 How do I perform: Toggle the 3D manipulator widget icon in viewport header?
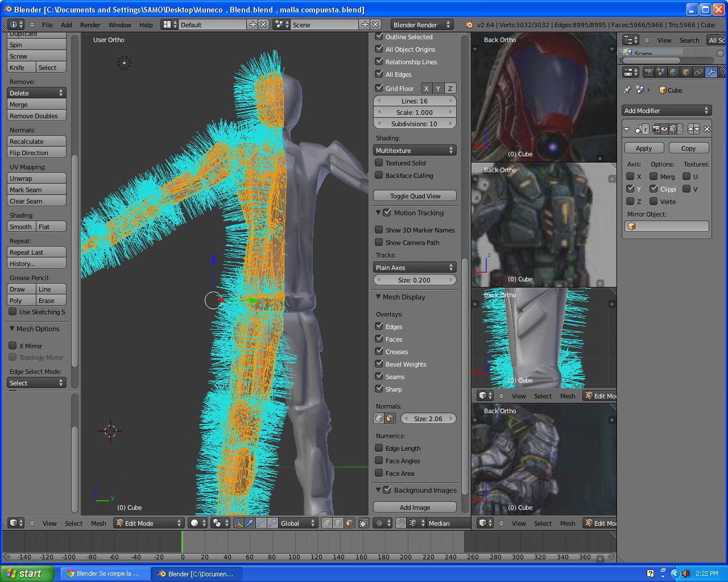238,523
